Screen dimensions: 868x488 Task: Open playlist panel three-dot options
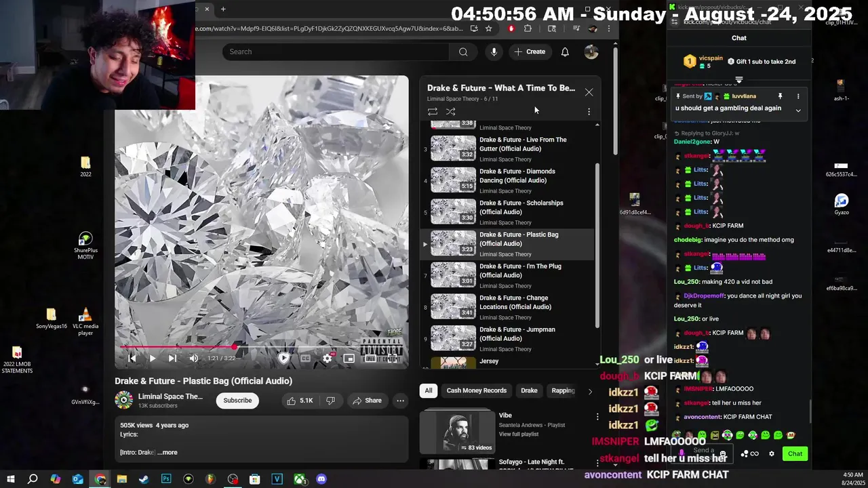(589, 111)
